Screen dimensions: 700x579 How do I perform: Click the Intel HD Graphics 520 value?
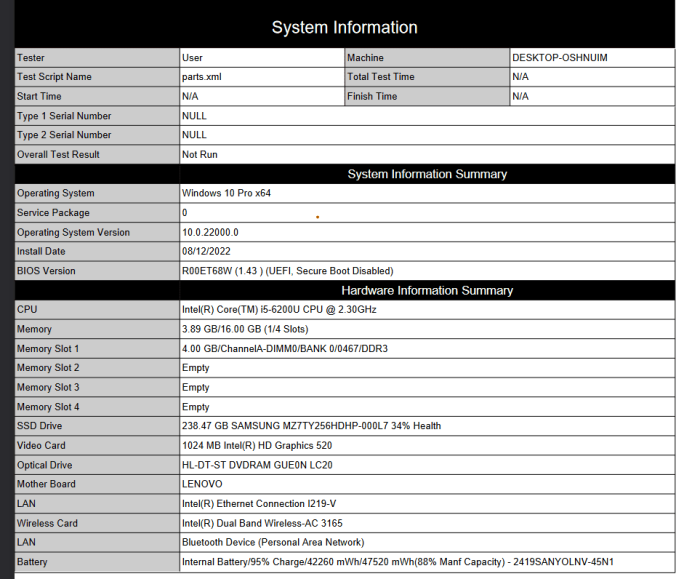(x=257, y=446)
